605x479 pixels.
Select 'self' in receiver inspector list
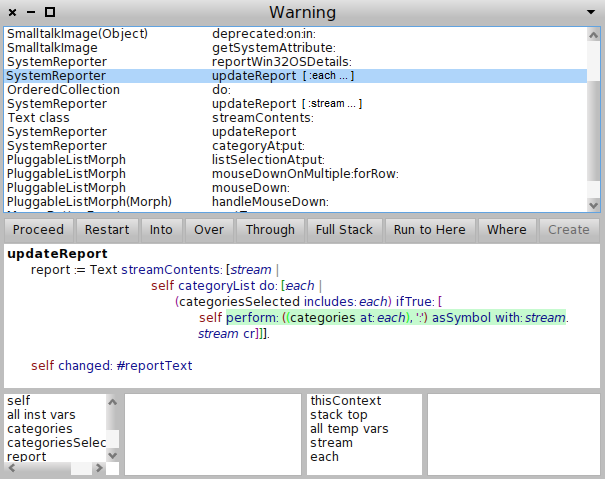[55, 401]
